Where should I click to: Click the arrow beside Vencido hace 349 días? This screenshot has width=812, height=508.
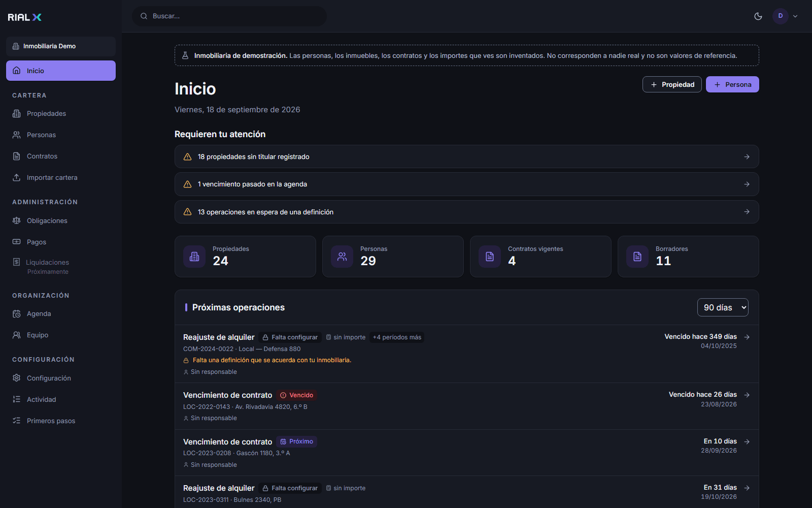tap(747, 337)
